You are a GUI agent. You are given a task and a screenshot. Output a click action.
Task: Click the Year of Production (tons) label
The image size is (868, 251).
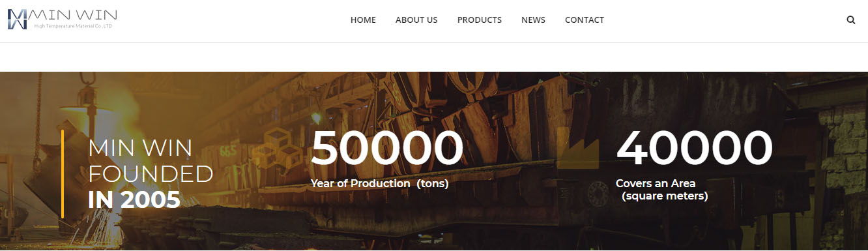[x=380, y=184]
